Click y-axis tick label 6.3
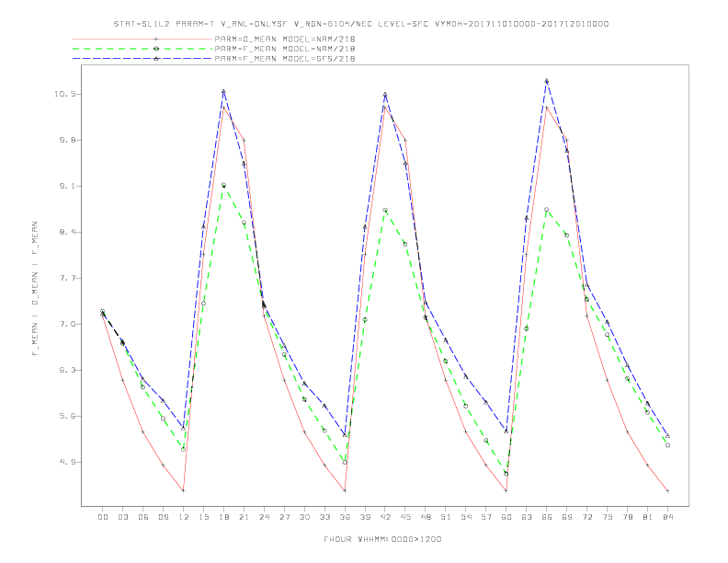Screen dimensions: 728x563 67,370
